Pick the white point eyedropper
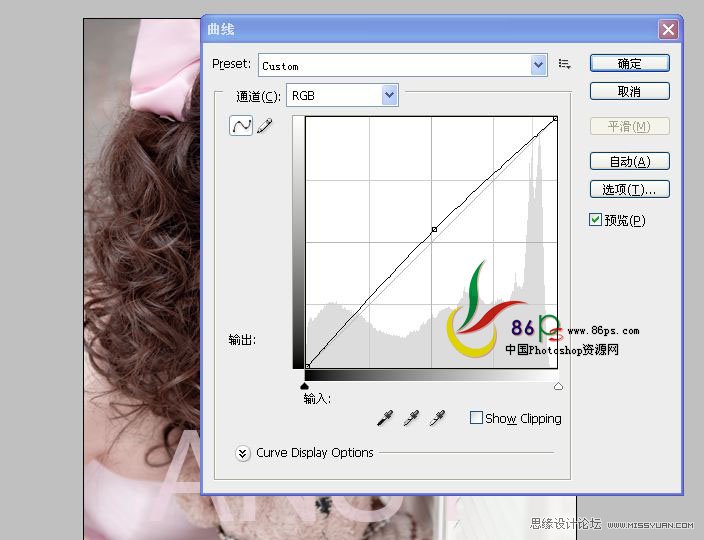The height and width of the screenshot is (540, 704). tap(437, 418)
